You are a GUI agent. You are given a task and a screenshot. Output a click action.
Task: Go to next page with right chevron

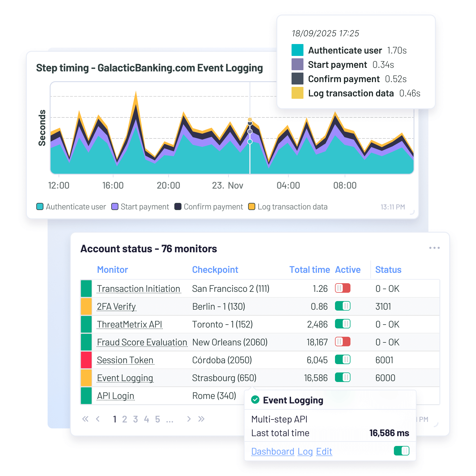pos(189,419)
